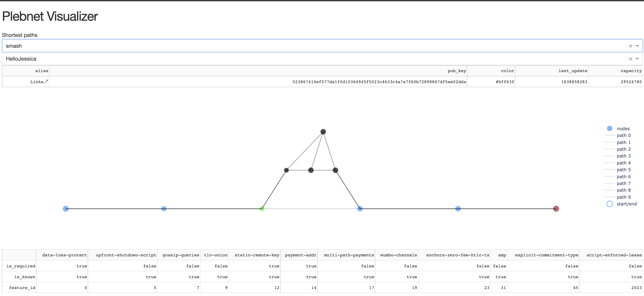Toggle path 0 visibility in legend
644x296 pixels.
coord(623,135)
